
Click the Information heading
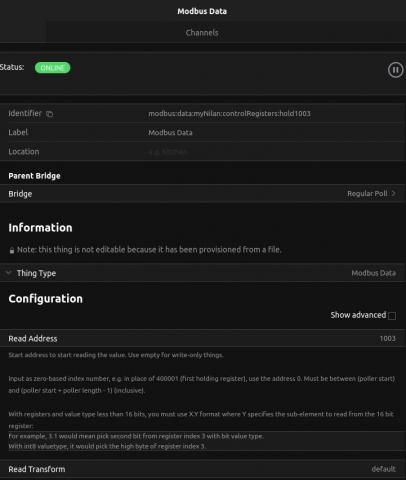[40, 228]
